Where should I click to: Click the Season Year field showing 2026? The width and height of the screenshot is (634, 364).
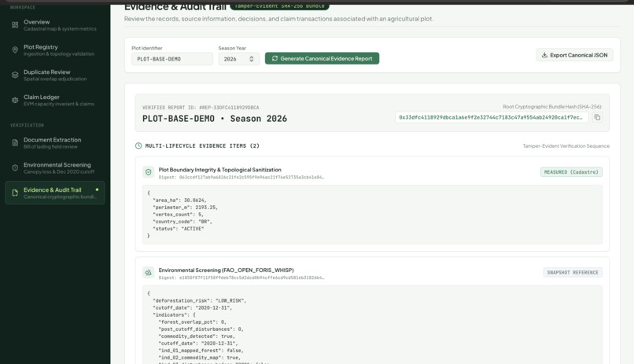(238, 59)
